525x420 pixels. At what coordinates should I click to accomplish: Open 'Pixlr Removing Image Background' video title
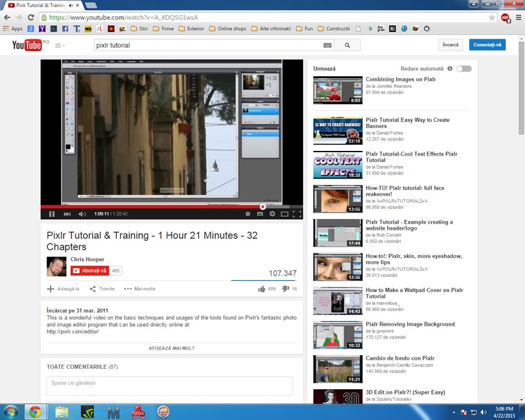(x=410, y=324)
